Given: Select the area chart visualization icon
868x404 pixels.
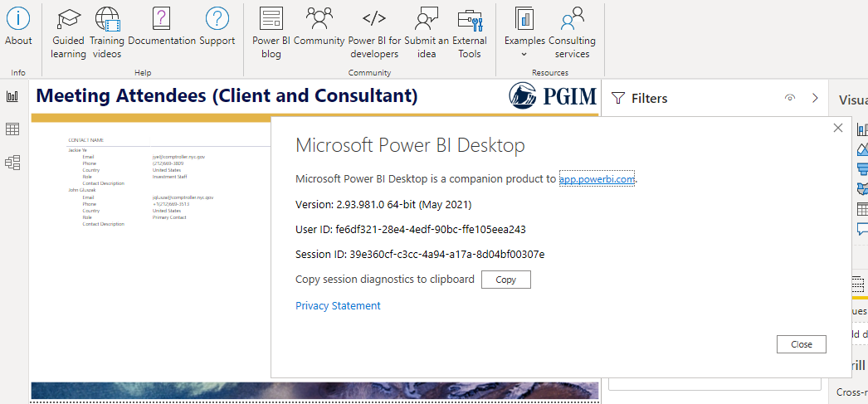Looking at the screenshot, I should click(x=862, y=148).
